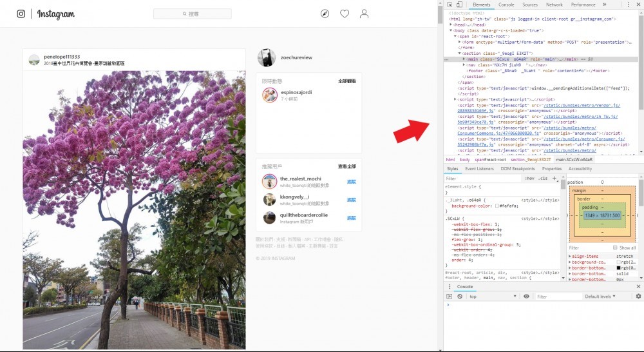Open Console settings gear icon
This screenshot has height=352, width=644.
tap(638, 297)
